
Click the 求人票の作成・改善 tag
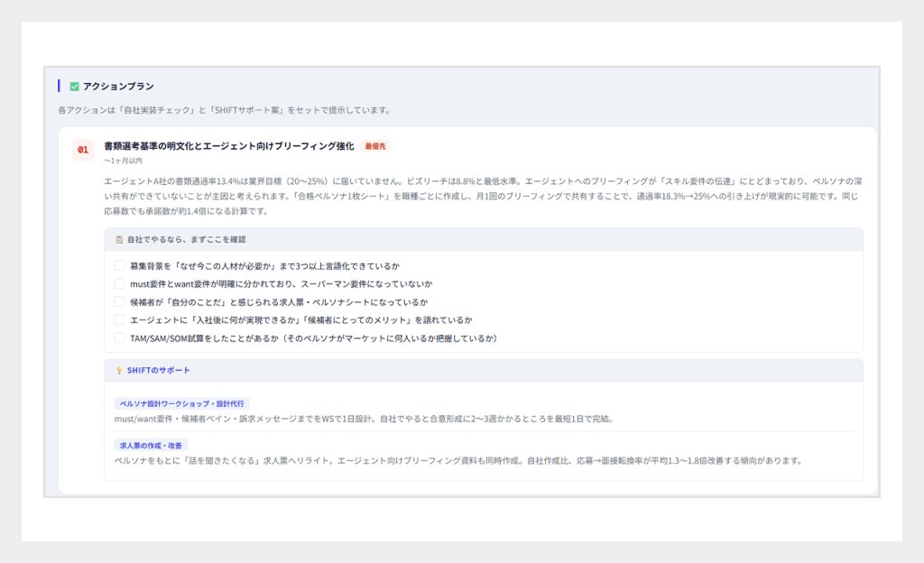point(151,446)
